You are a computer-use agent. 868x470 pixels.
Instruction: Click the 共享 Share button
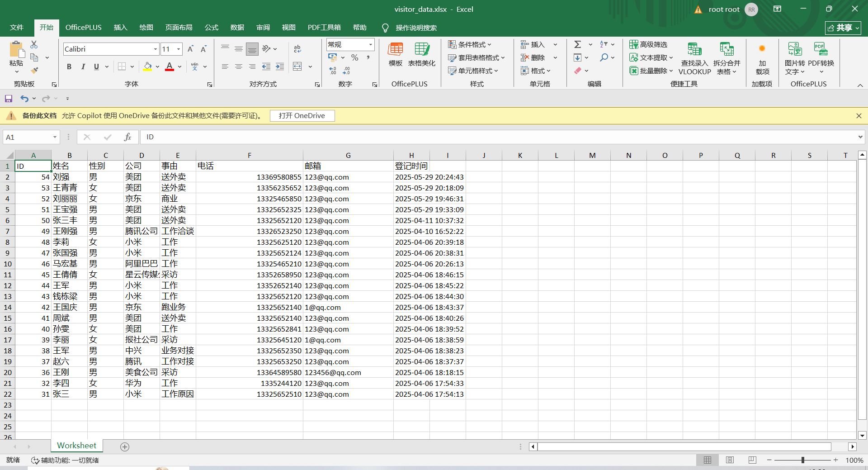(843, 28)
